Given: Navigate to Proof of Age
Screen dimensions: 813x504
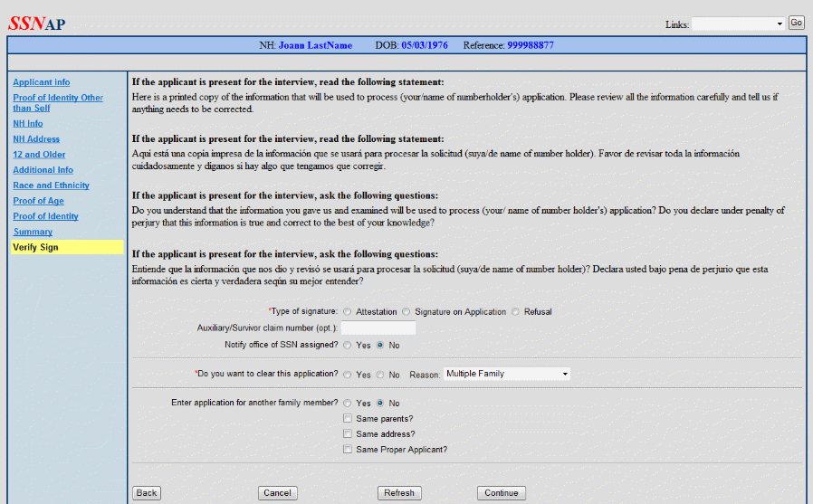Looking at the screenshot, I should (x=38, y=201).
